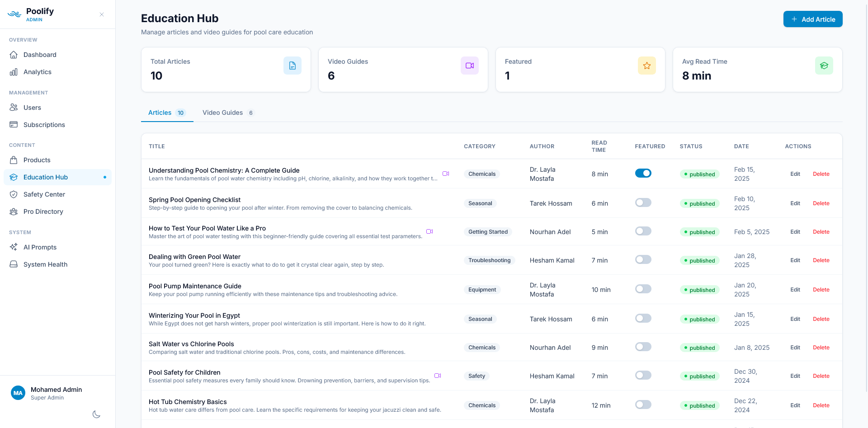Open the Mohamed Admin profile avatar
This screenshot has width=868, height=428.
tap(18, 393)
